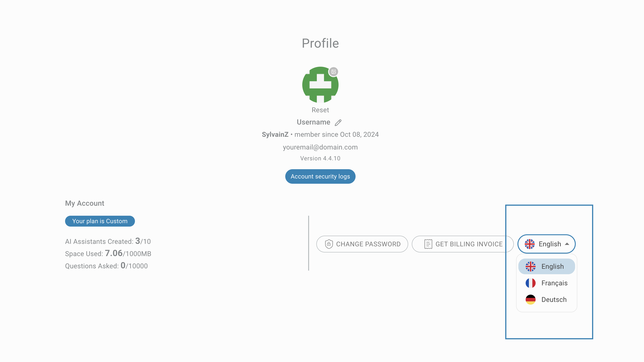Click the receipt icon on Get Billing Invoice
Viewport: 644px width, 362px height.
[428, 244]
